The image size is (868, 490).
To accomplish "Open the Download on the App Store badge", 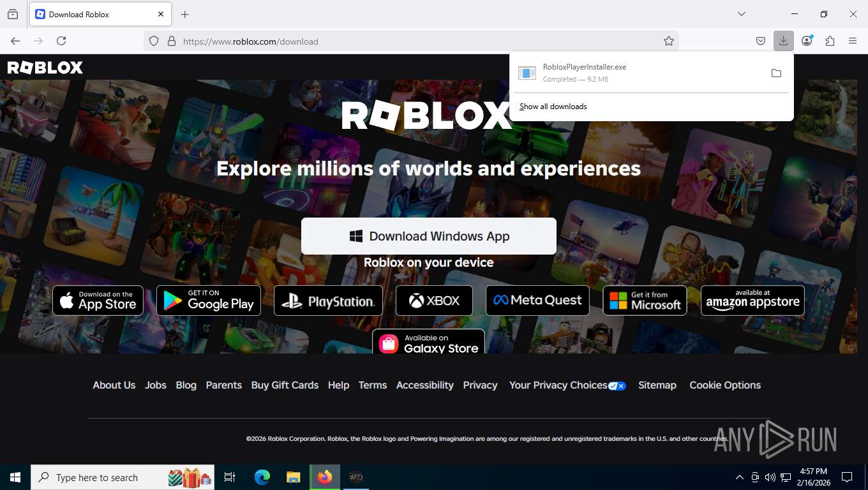I will [x=98, y=301].
